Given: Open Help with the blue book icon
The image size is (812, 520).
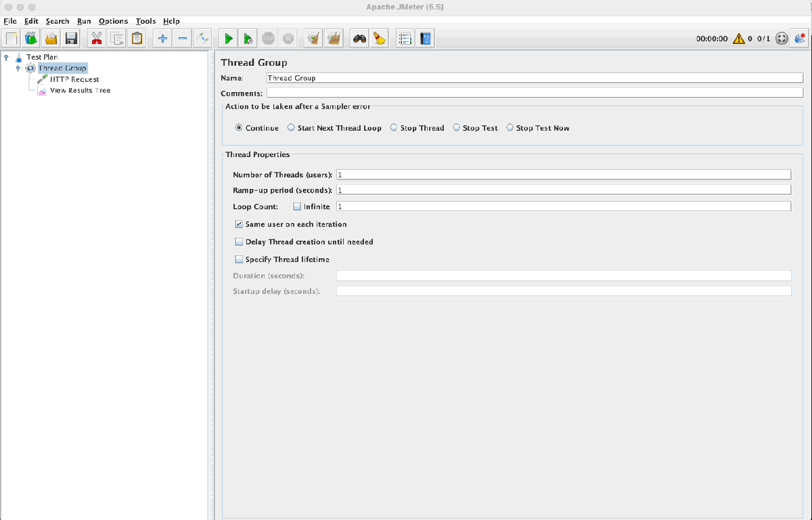Looking at the screenshot, I should pos(425,39).
